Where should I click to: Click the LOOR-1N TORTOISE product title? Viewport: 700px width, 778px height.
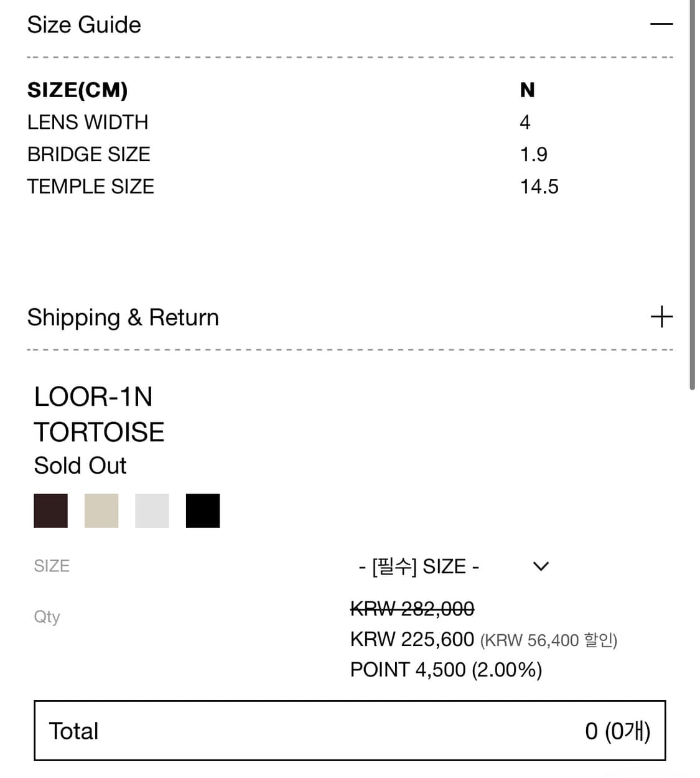click(x=99, y=414)
